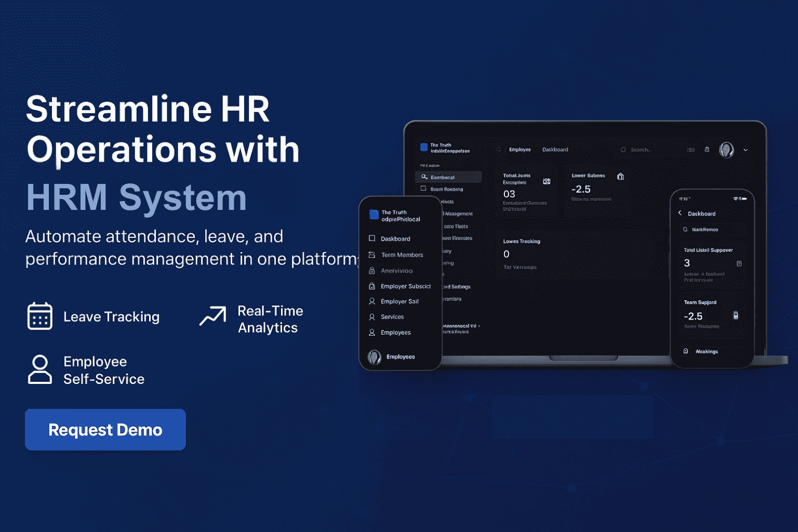Click the Basit Boeding sidebar entry
Screen dimensions: 798x532
445,189
